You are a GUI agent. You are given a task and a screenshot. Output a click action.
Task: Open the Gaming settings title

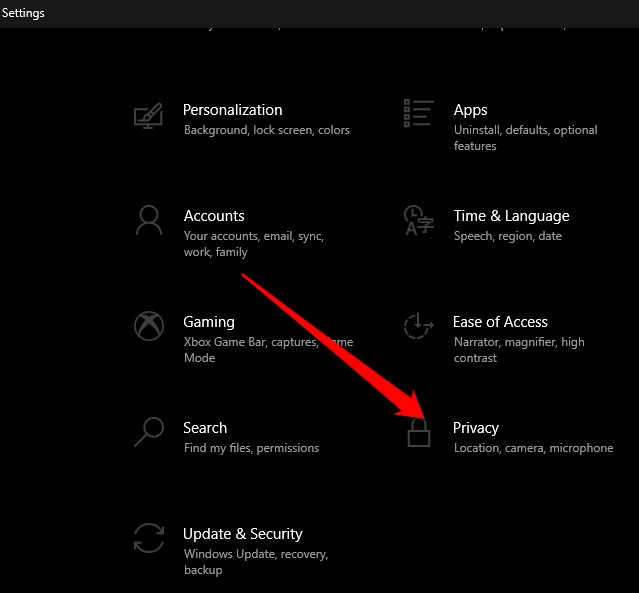pos(209,322)
